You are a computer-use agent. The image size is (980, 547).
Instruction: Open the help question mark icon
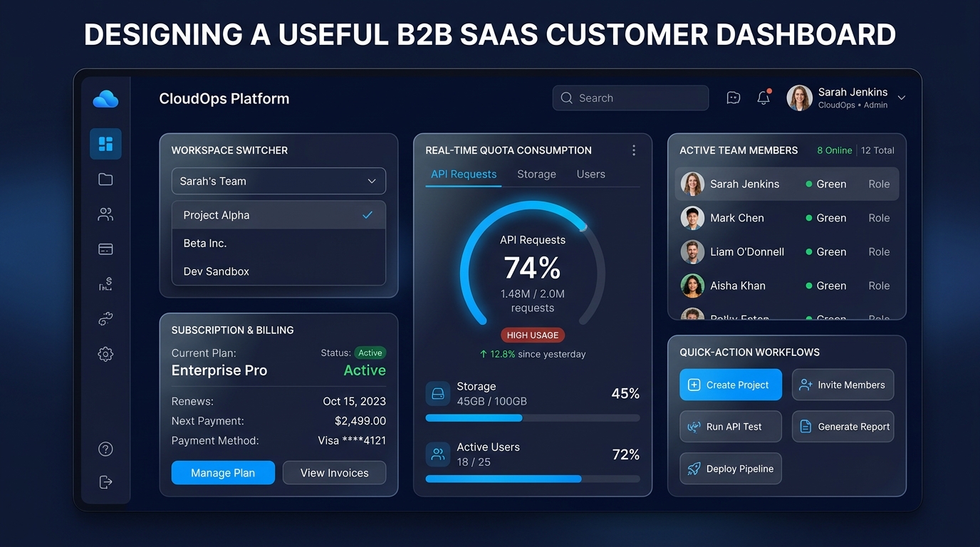pyautogui.click(x=105, y=449)
